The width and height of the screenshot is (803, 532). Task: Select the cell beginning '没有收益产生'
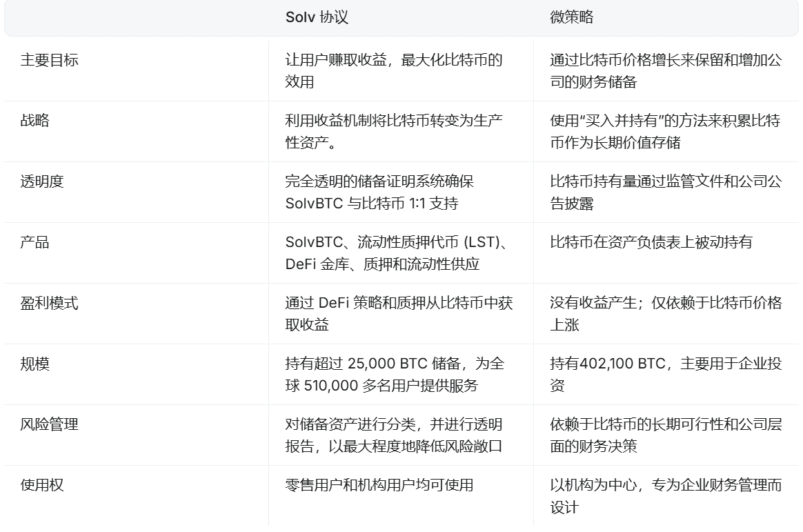pyautogui.click(x=666, y=313)
